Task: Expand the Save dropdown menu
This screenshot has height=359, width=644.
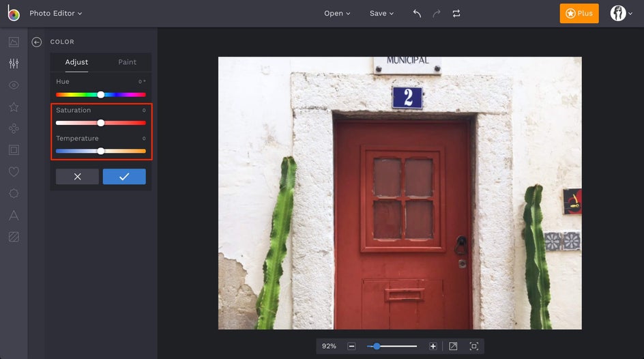Action: pos(381,14)
